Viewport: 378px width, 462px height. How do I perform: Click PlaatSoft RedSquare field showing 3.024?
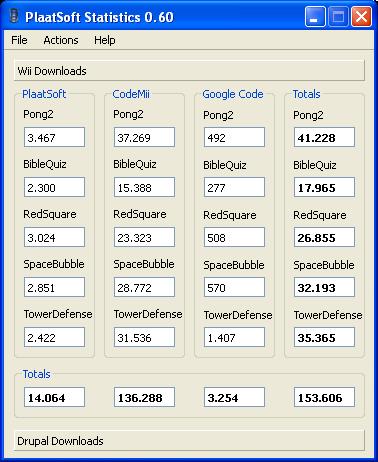click(x=54, y=237)
